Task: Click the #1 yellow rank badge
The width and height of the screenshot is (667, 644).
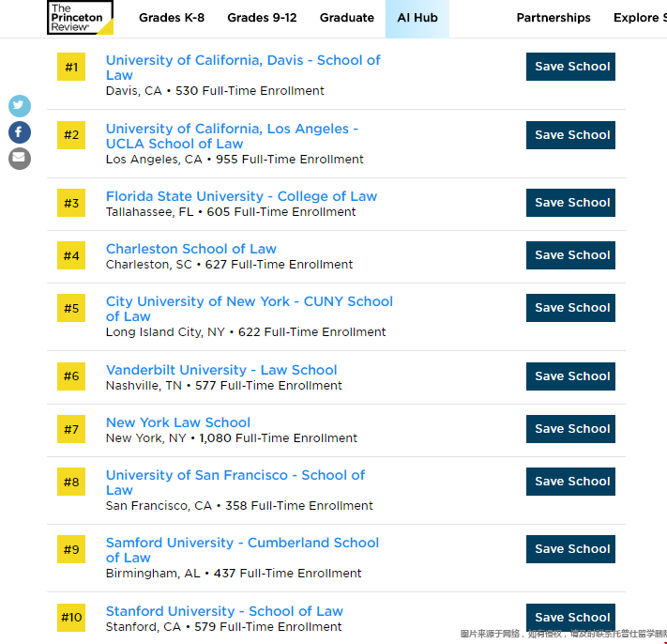Action: (71, 68)
